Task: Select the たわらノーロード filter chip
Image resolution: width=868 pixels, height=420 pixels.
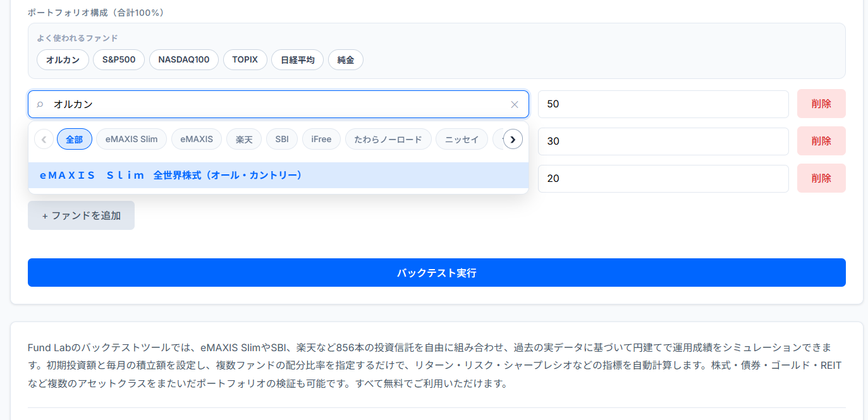Action: [x=388, y=139]
